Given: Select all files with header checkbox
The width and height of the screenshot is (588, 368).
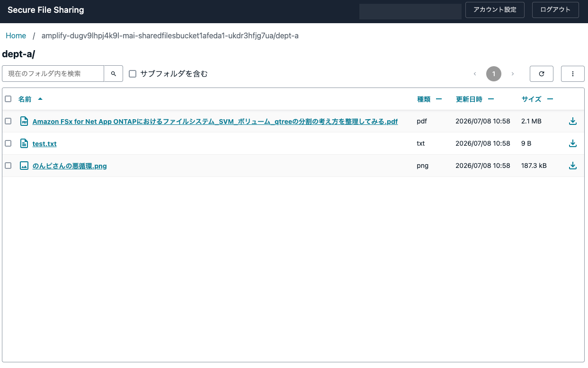Looking at the screenshot, I should [8, 99].
